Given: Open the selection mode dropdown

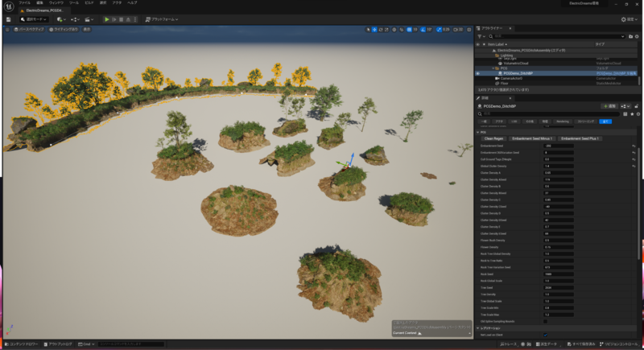Looking at the screenshot, I should click(35, 19).
